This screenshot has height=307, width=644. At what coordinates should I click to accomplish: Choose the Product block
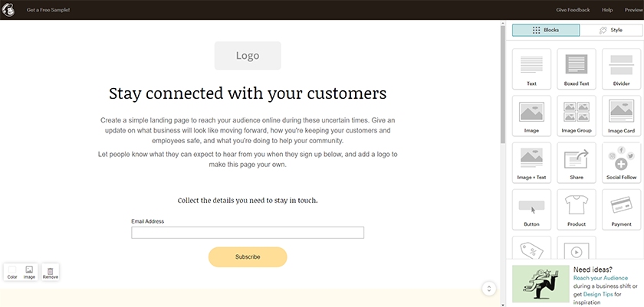pos(577,210)
